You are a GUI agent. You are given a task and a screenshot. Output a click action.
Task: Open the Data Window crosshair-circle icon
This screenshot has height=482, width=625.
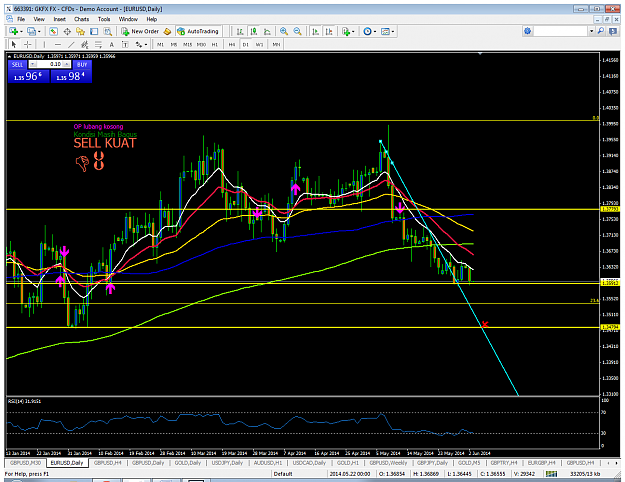tap(67, 31)
